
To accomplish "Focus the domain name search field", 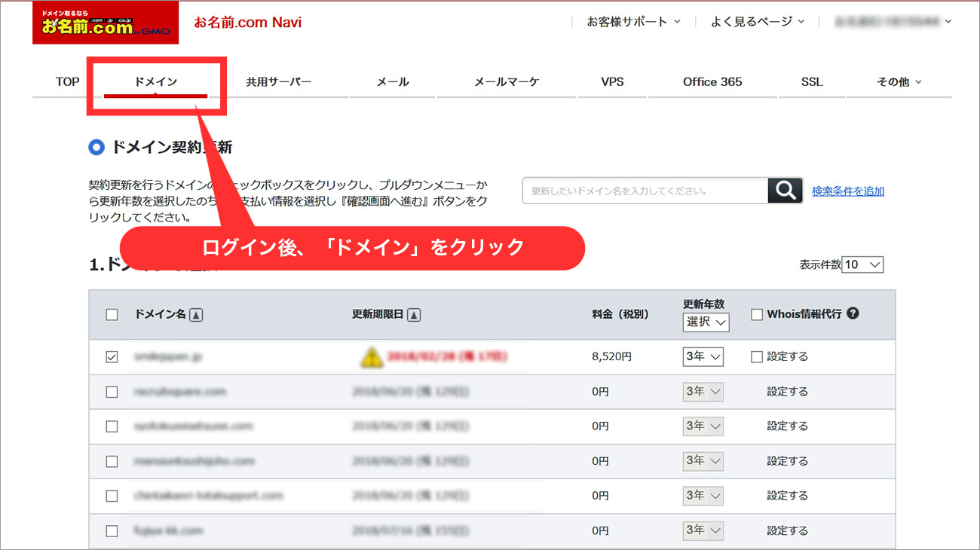I will [645, 191].
